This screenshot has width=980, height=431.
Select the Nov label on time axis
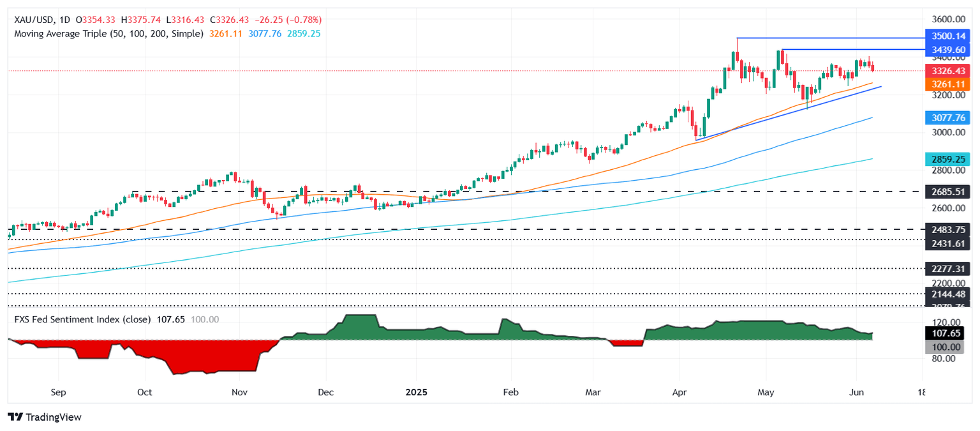tap(239, 392)
